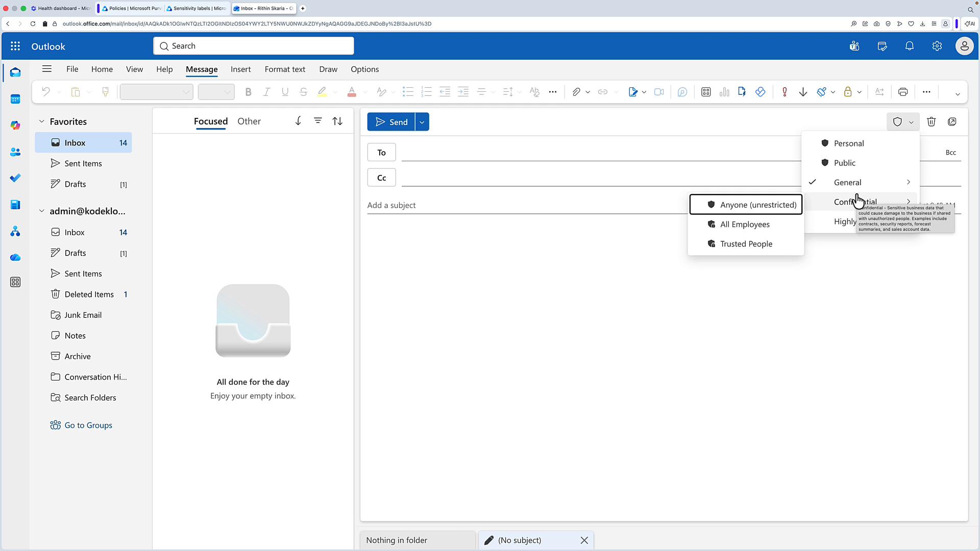
Task: Click the attach file paperclip icon
Action: coord(576,92)
